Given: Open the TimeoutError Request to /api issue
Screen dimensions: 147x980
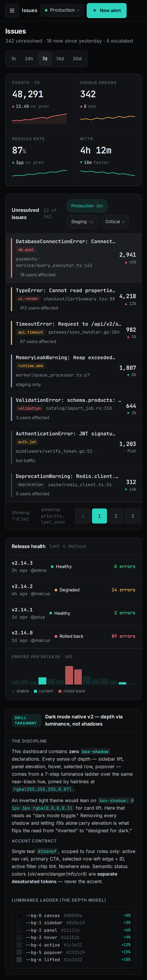Looking at the screenshot, I should click(73, 332).
